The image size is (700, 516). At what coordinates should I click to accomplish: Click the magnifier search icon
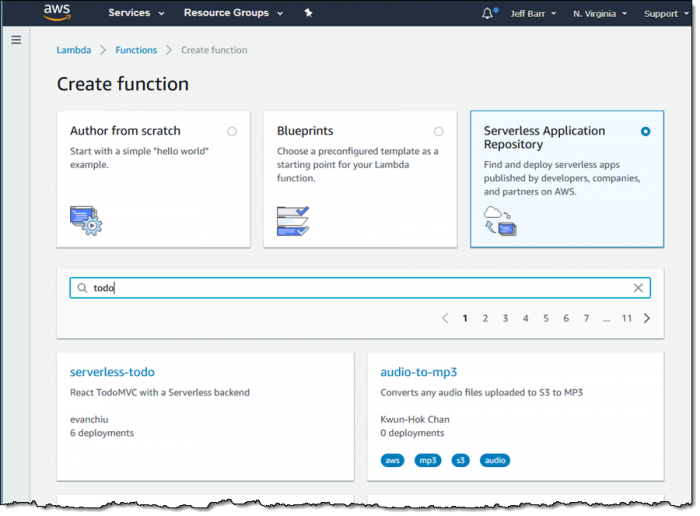[x=82, y=288]
